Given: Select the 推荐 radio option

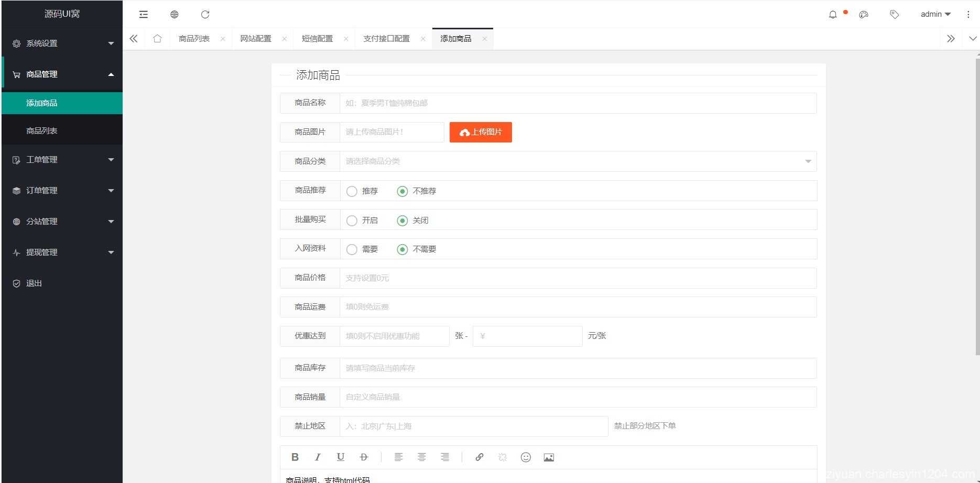Looking at the screenshot, I should coord(352,191).
